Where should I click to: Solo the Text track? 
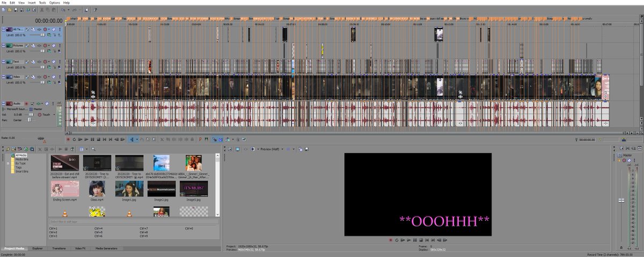tap(60, 61)
